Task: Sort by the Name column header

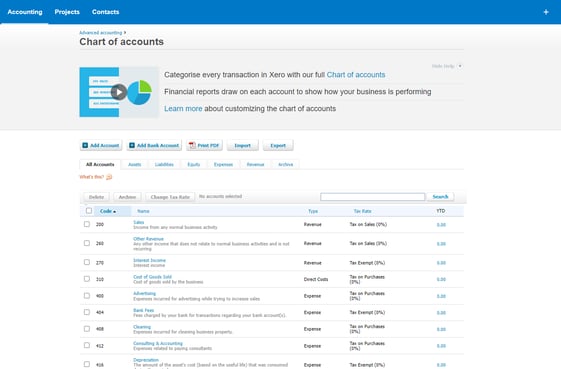Action: pos(143,211)
